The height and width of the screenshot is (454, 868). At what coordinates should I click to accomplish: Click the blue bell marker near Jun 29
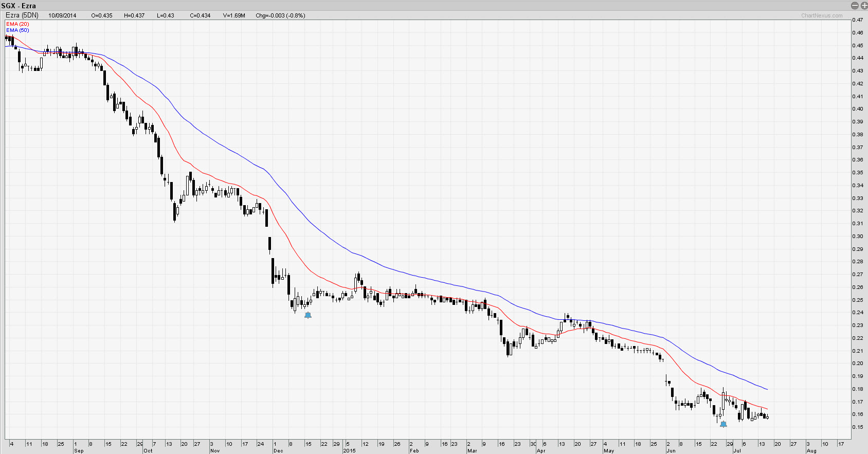click(724, 424)
